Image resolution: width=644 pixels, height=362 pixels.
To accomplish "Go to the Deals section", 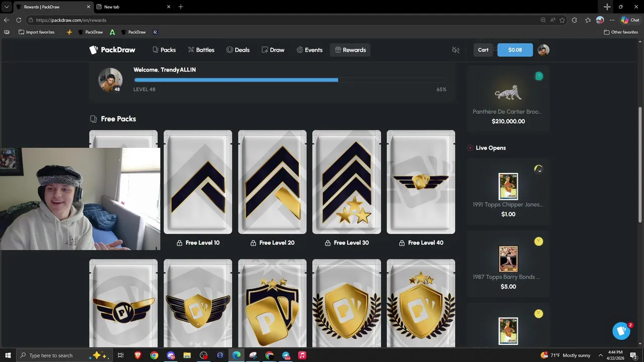I will (x=238, y=50).
